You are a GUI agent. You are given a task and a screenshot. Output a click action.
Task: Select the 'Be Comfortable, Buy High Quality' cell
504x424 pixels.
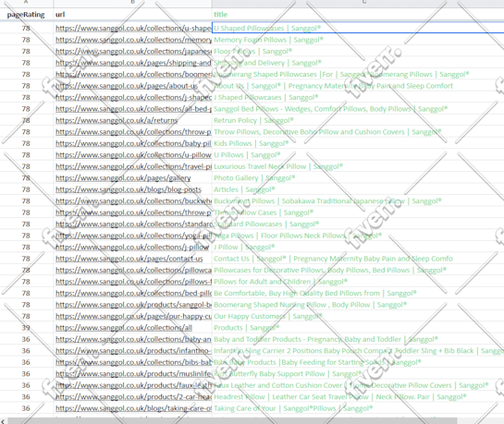point(358,294)
